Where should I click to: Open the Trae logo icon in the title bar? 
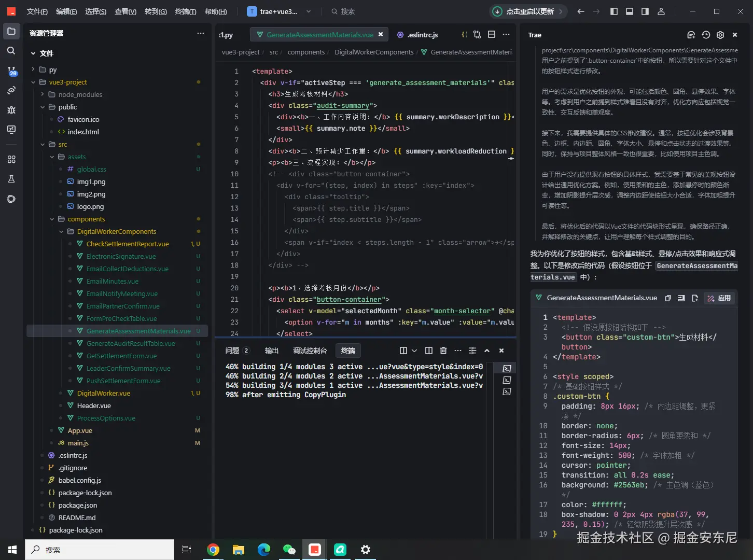[x=11, y=11]
